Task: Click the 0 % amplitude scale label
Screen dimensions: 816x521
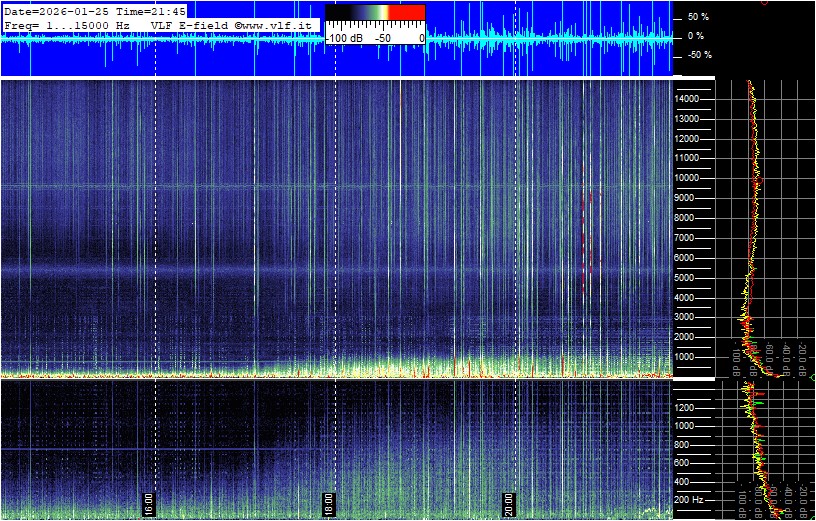Action: (x=696, y=36)
